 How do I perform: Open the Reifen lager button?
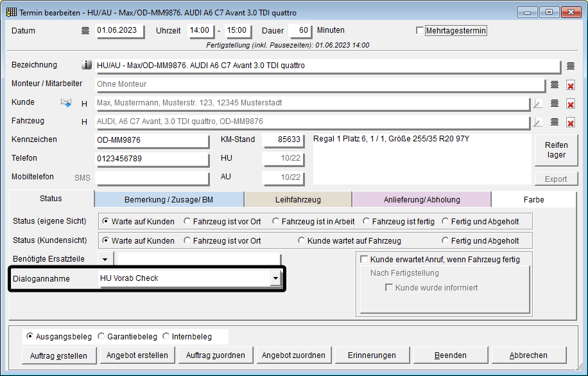(x=556, y=150)
